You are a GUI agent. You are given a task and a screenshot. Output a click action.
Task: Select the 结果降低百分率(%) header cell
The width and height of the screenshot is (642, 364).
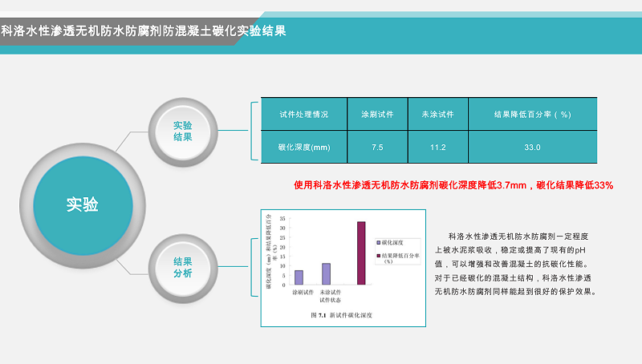tap(532, 114)
